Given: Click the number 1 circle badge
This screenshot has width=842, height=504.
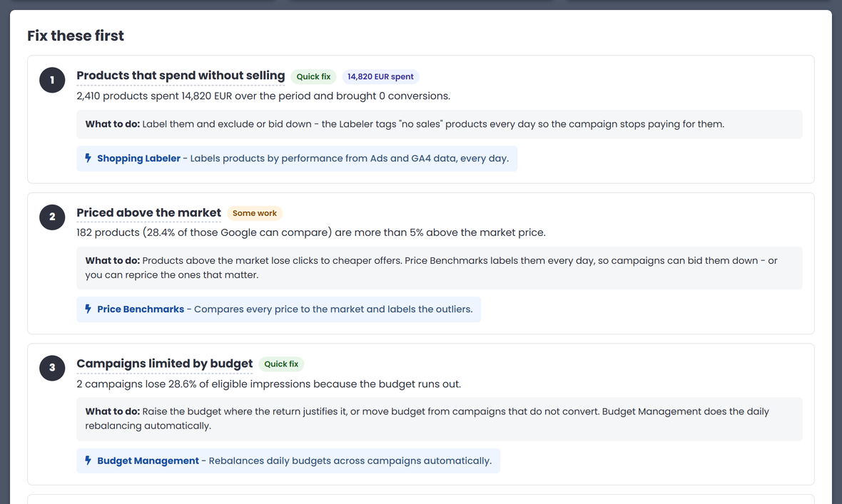Looking at the screenshot, I should point(52,80).
